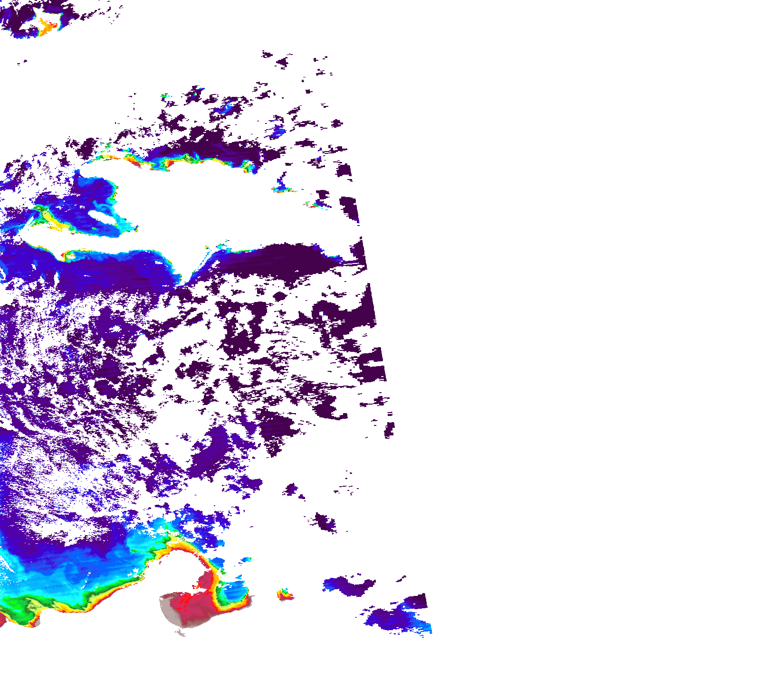Select the green coastal band at bottom-left

[19, 610]
